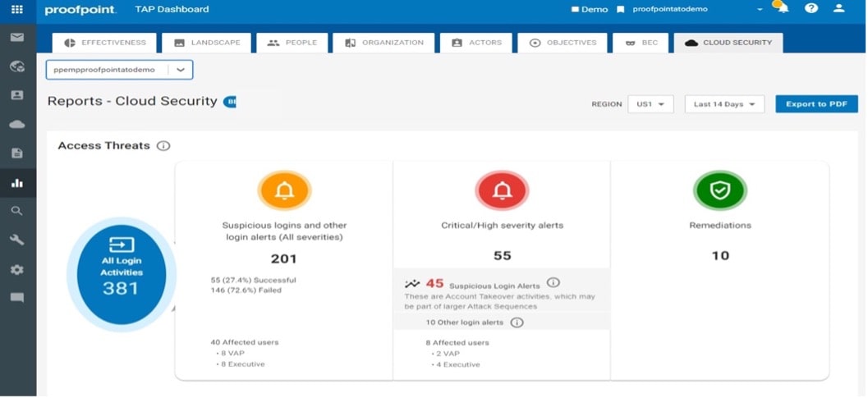Screen dimensions: 868x398
Task: Open the globe sidebar icon
Action: pyautogui.click(x=17, y=66)
